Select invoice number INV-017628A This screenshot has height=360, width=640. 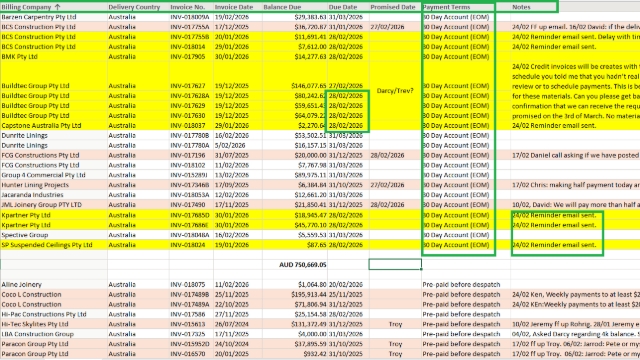[191, 96]
